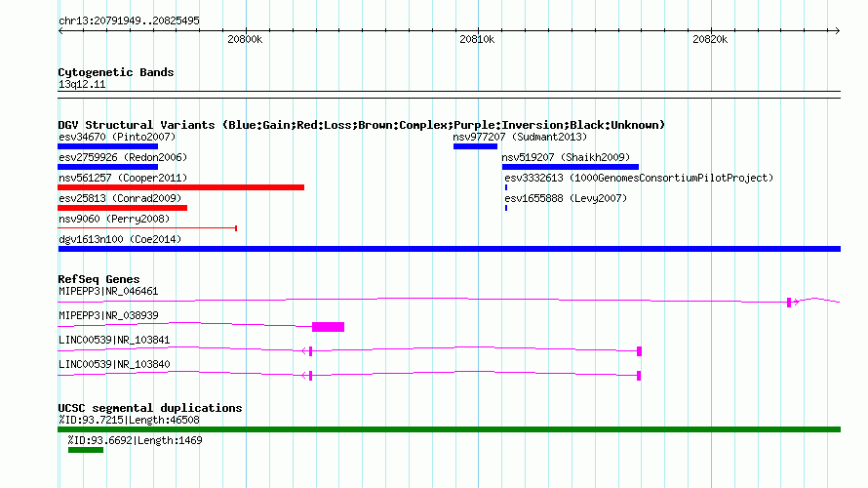
Task: Select the LINC00539|NR_103840 gene label
Action: [114, 364]
